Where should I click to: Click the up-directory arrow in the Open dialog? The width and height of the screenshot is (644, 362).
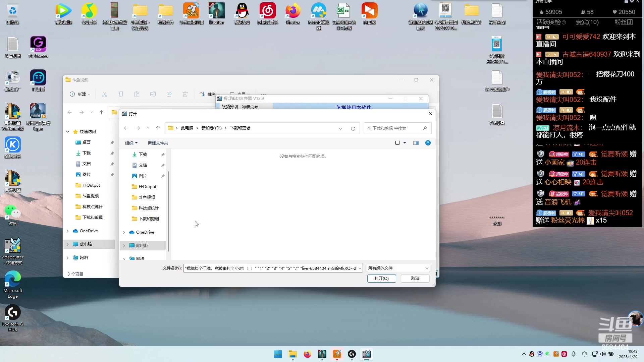click(x=158, y=128)
